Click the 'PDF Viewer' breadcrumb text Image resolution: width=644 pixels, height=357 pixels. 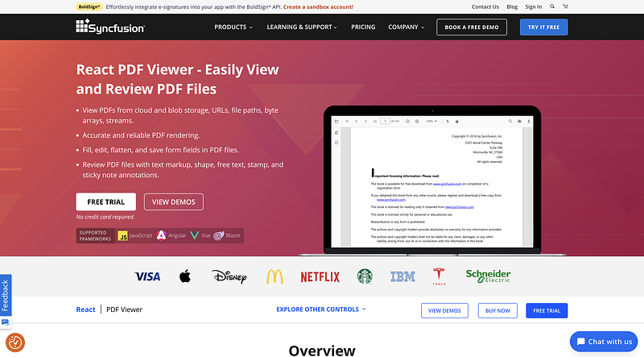point(125,309)
